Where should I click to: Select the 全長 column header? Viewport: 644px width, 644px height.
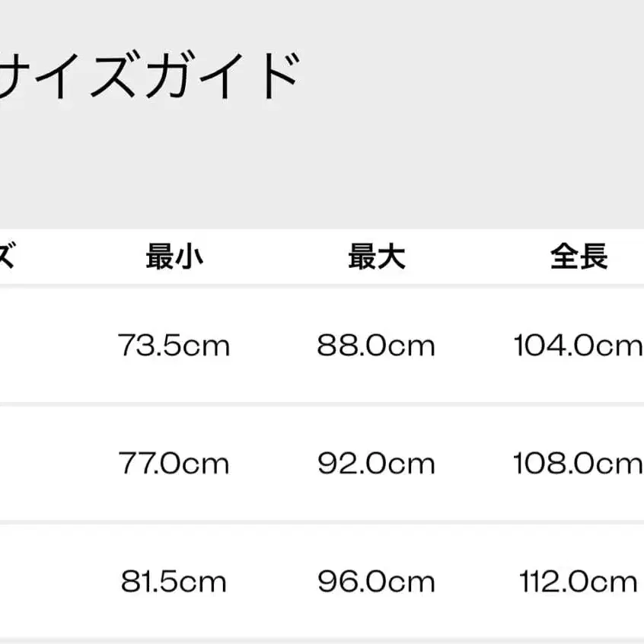pyautogui.click(x=579, y=258)
